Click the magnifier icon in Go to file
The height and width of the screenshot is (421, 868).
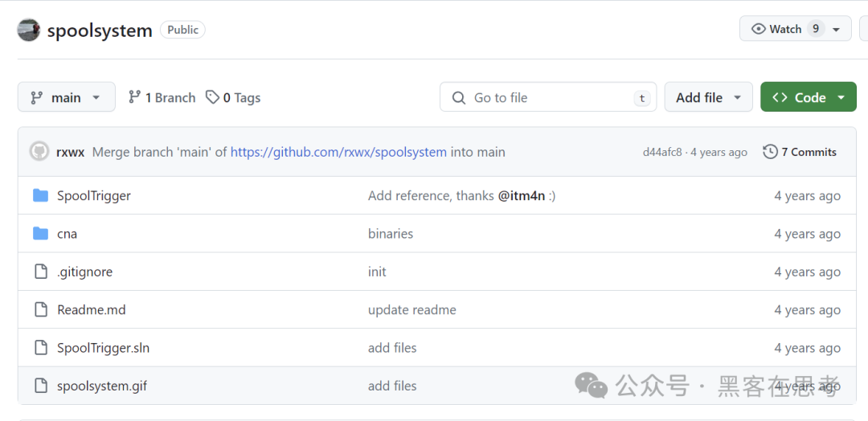(x=458, y=98)
